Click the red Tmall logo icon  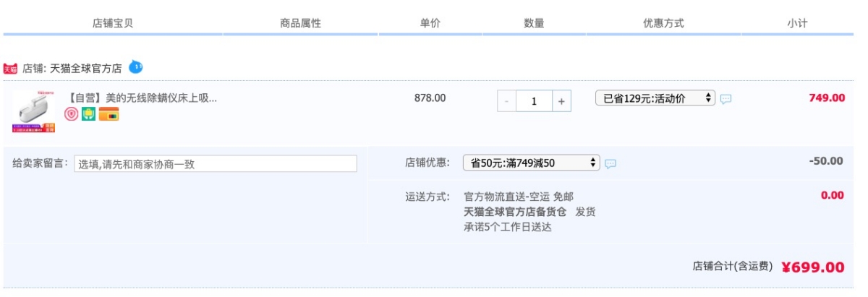10,69
